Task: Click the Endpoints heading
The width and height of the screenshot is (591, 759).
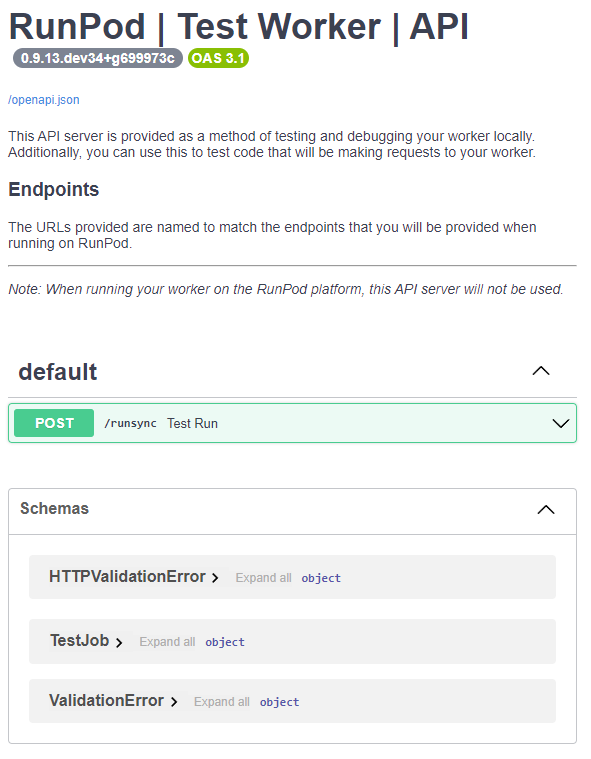Action: point(54,189)
